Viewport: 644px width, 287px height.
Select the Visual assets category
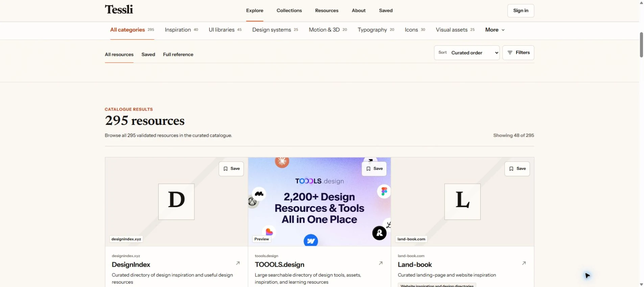click(x=455, y=30)
